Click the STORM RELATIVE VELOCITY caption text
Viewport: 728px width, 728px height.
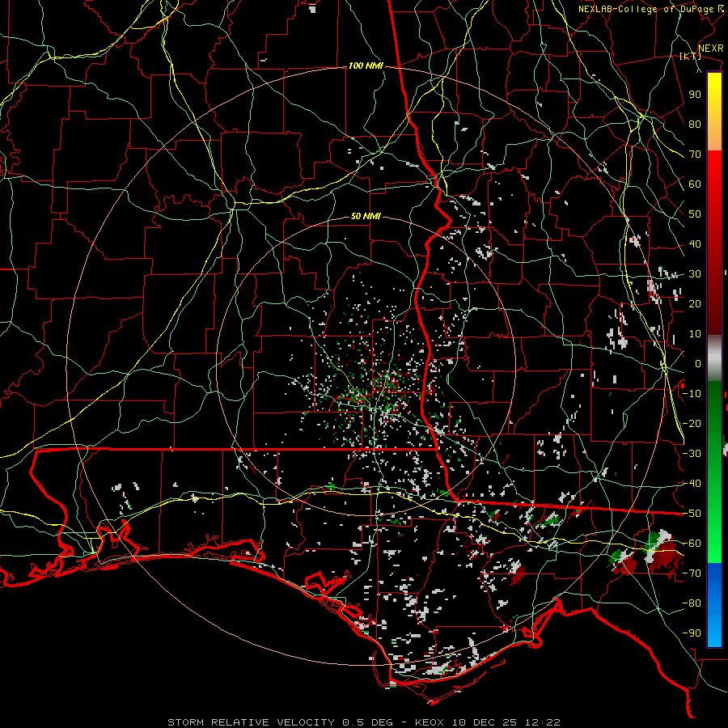click(x=251, y=722)
